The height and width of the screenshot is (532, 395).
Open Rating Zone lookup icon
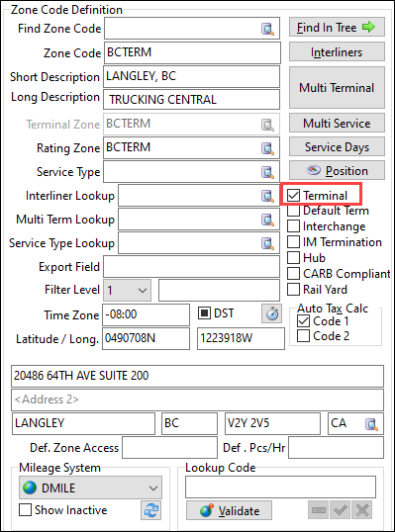tap(267, 148)
